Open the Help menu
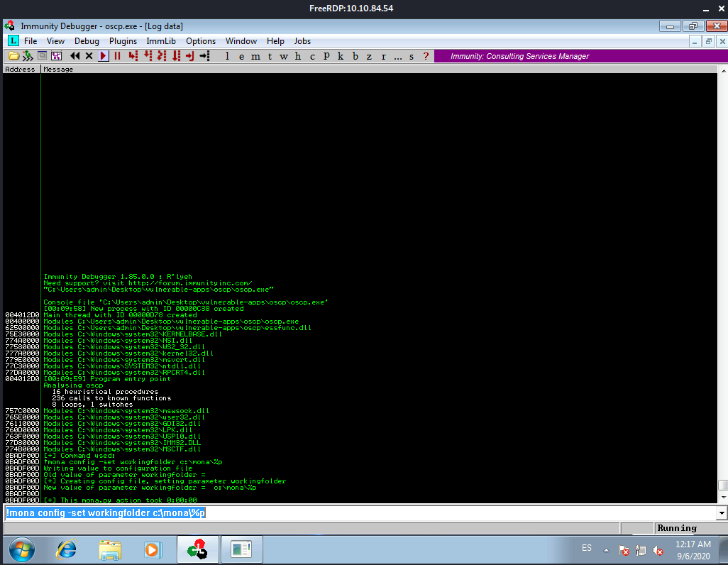 point(275,41)
